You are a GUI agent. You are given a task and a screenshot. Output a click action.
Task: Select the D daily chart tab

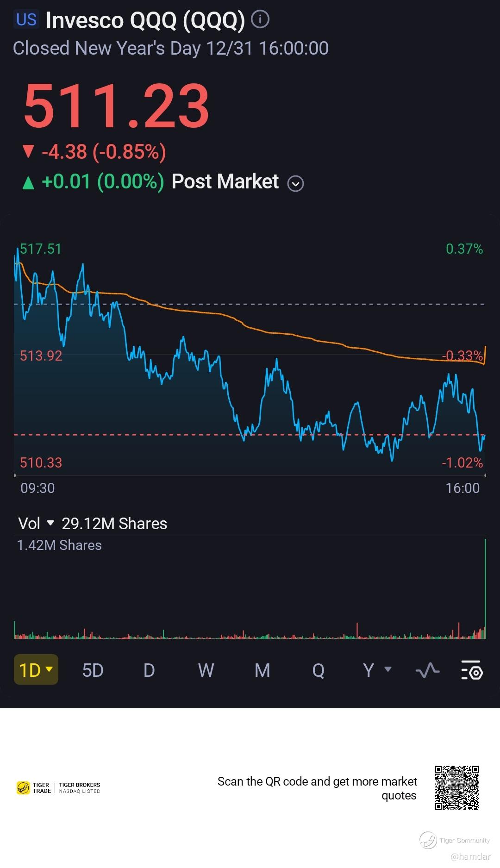click(x=149, y=670)
